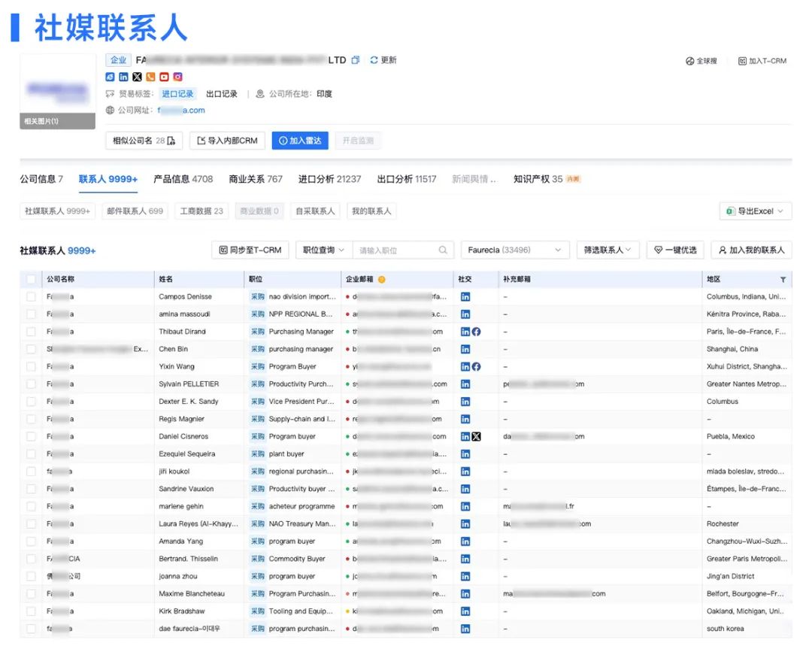Screen dimensions: 812x646
Task: Check the box for Chen Bin row
Action: pyautogui.click(x=31, y=349)
